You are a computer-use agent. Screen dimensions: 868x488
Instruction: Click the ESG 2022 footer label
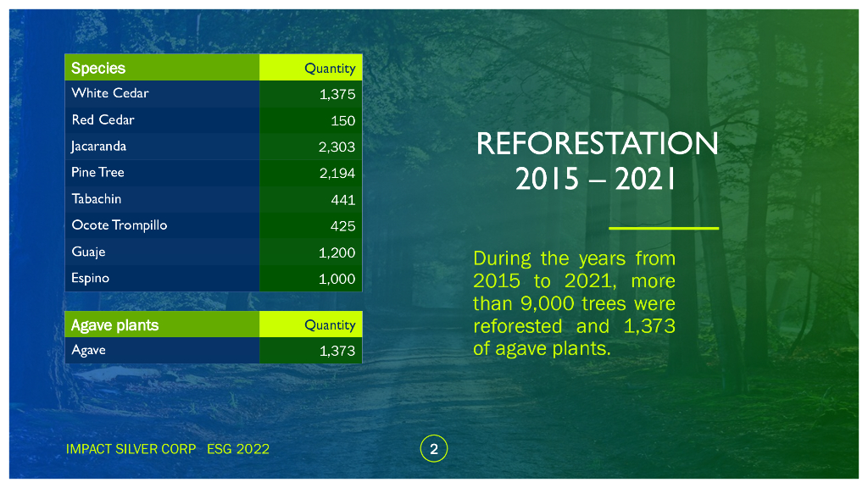pos(238,449)
